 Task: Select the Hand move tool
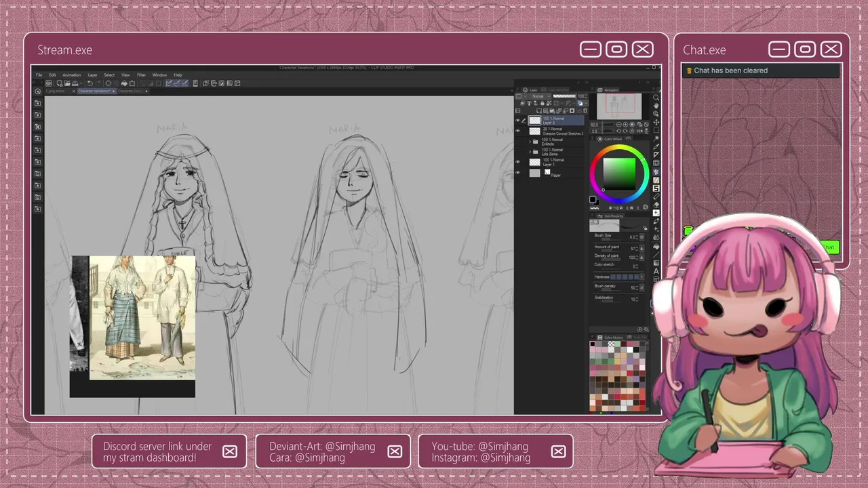pos(656,106)
